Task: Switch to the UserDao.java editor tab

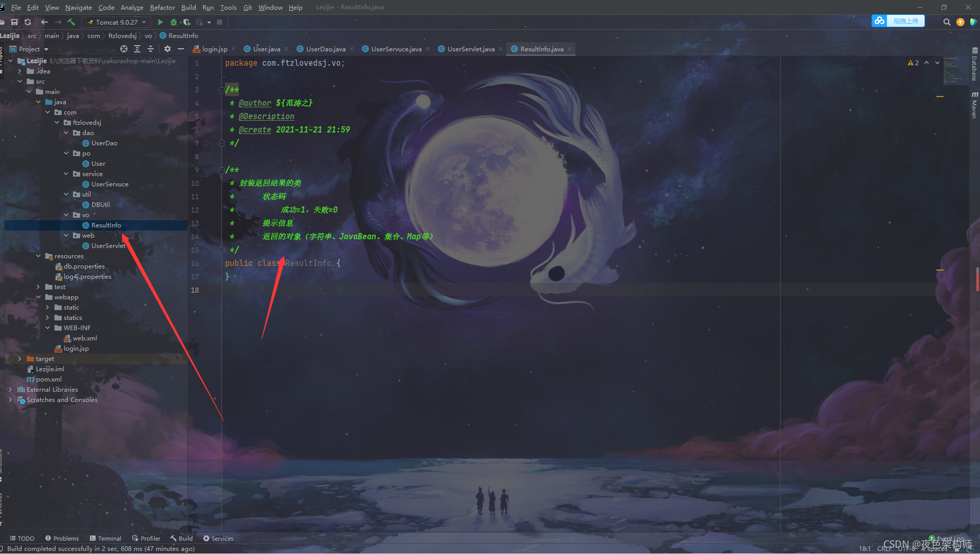Action: pos(326,49)
